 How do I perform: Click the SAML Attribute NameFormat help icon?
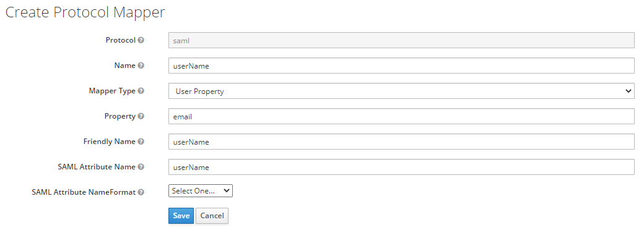tap(141, 192)
